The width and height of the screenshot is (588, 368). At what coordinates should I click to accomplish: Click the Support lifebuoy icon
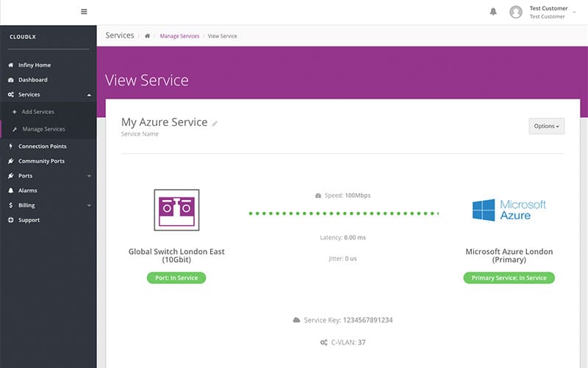point(11,220)
